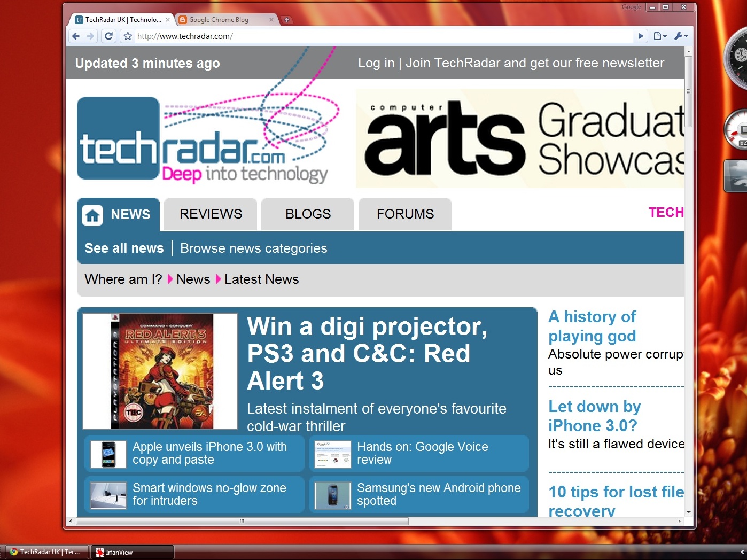This screenshot has width=747, height=560.
Task: Close the Google Chrome Blog tab
Action: 271,20
